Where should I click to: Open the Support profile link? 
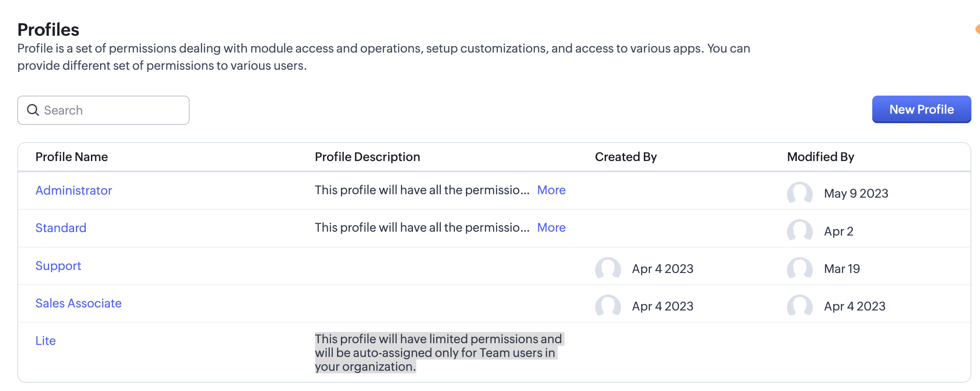(58, 266)
